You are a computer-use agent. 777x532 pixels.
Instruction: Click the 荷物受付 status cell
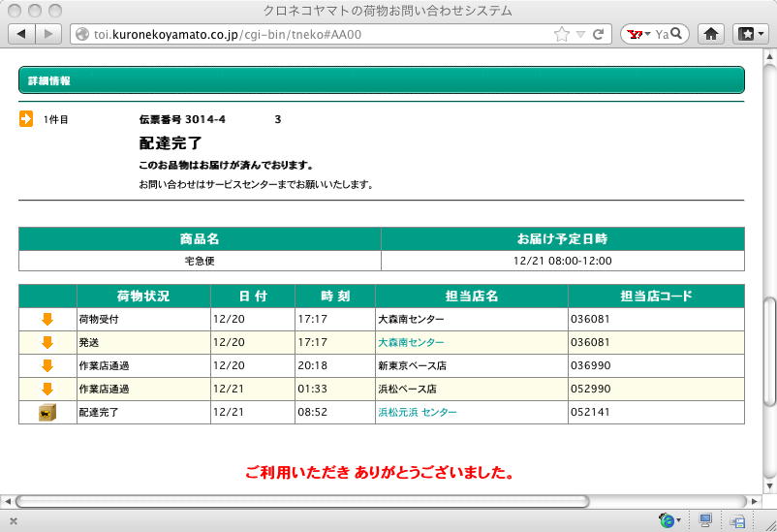pos(143,319)
